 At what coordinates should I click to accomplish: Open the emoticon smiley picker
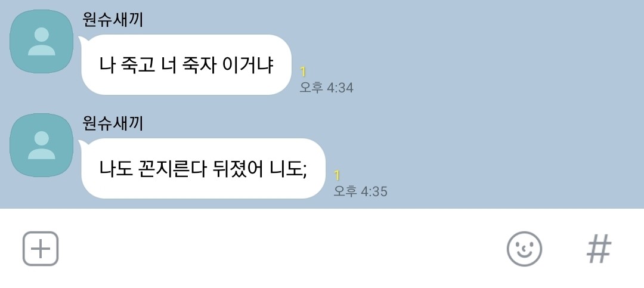click(524, 249)
